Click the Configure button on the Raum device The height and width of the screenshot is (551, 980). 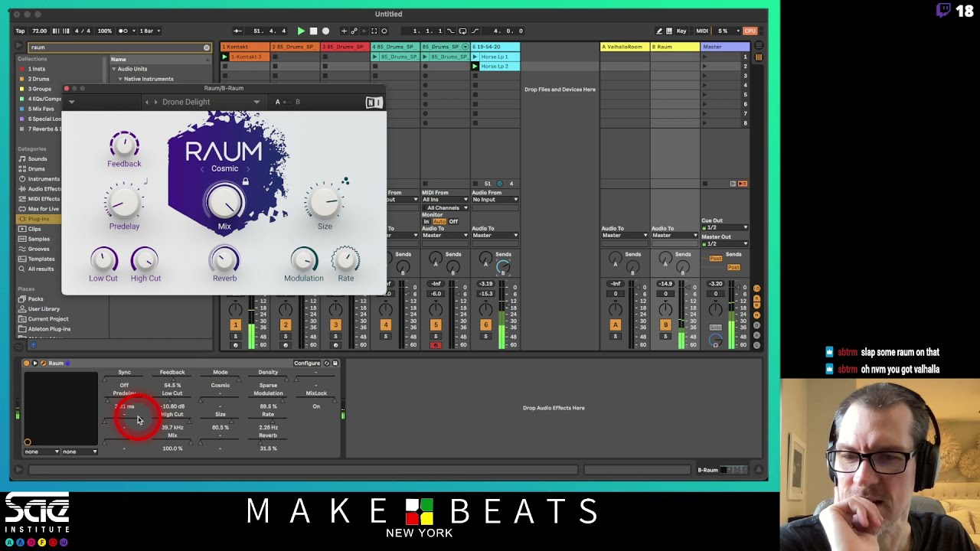click(306, 364)
